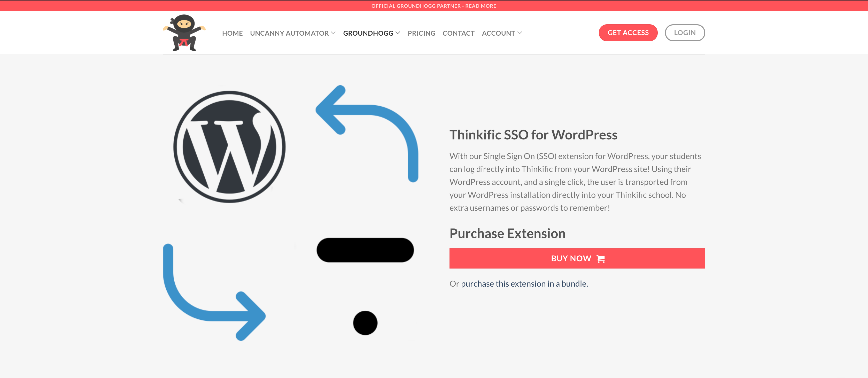Click the black rounded bar graphic

coord(365,250)
